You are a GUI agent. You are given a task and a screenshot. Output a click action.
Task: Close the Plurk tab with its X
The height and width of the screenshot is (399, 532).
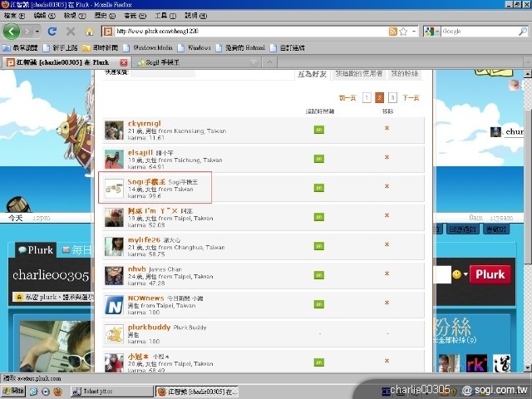click(123, 62)
